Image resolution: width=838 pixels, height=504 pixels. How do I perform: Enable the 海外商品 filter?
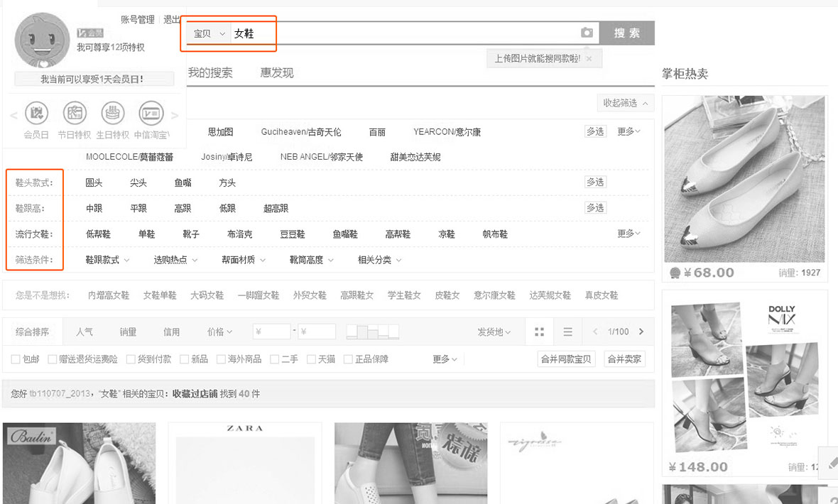221,359
